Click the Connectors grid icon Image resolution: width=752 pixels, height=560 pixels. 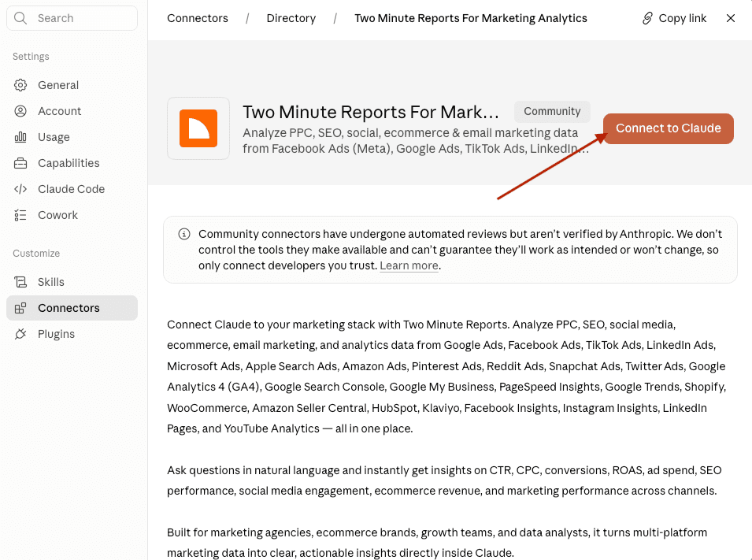[x=20, y=308]
